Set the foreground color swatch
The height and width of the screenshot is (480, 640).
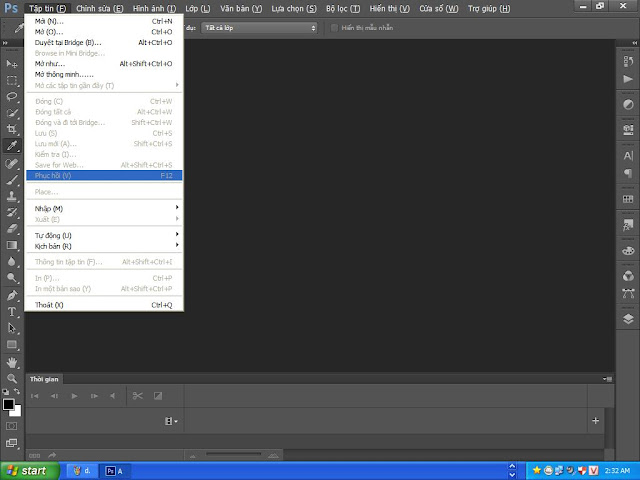(8, 404)
